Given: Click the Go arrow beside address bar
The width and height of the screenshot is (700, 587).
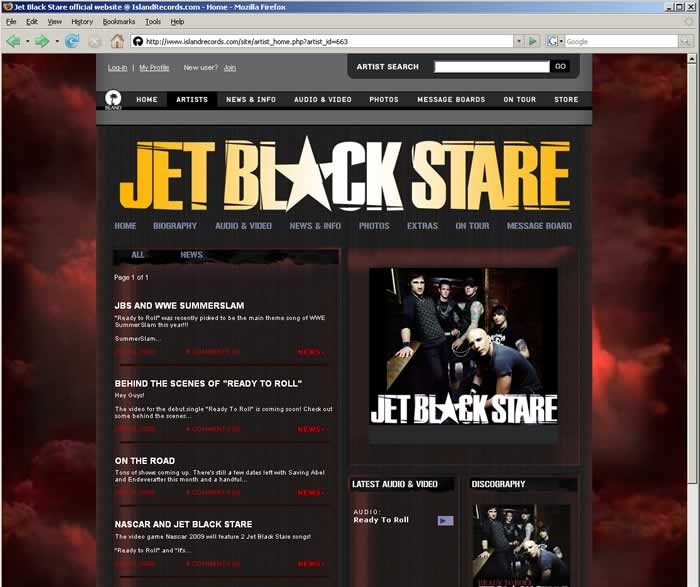Looking at the screenshot, I should (533, 42).
